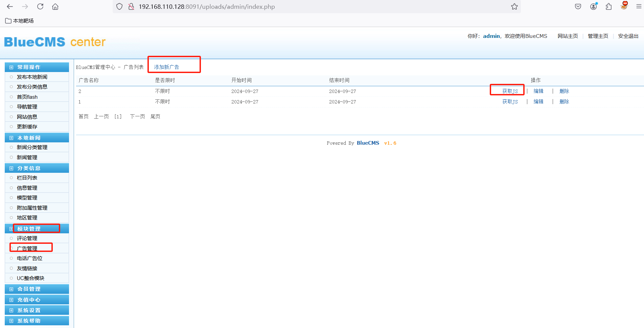Click the BlueCMS center logo
Image resolution: width=644 pixels, height=328 pixels.
point(55,42)
